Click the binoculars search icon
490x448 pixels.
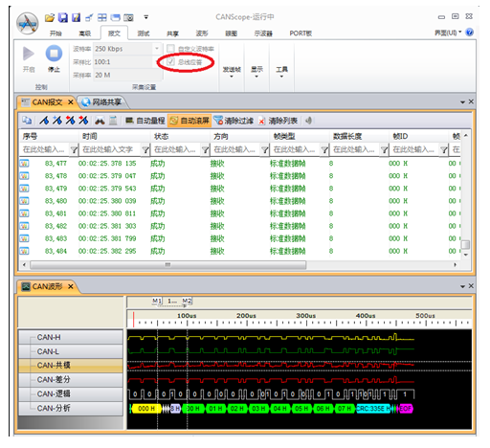(x=100, y=121)
